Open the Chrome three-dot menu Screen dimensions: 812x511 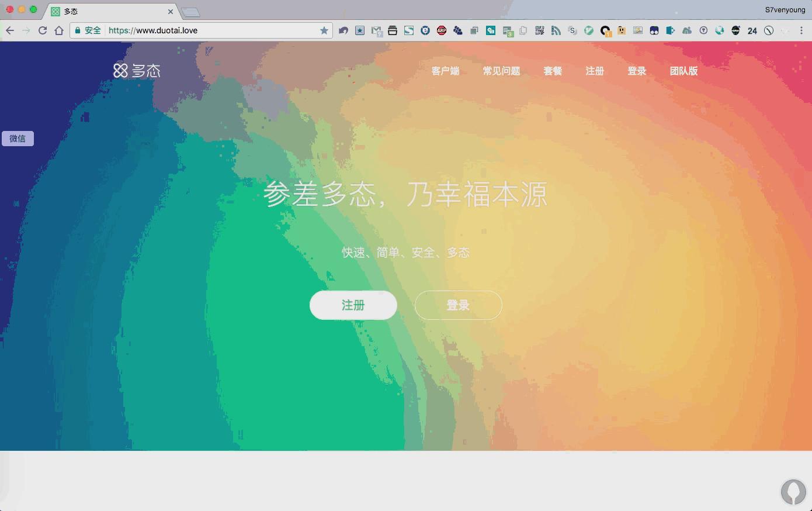point(801,30)
